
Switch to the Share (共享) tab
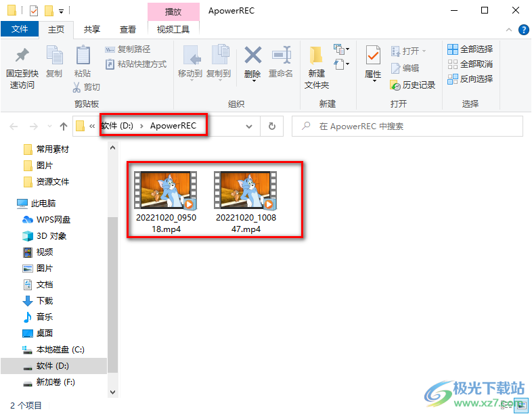tap(91, 30)
